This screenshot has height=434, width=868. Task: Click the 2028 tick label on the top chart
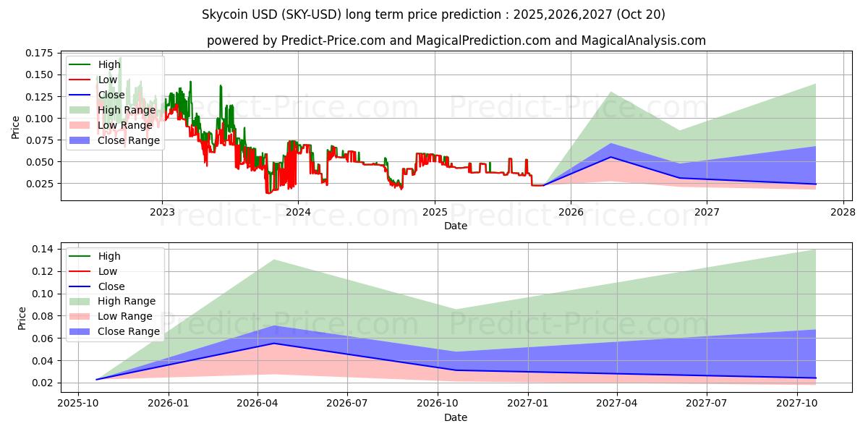843,213
